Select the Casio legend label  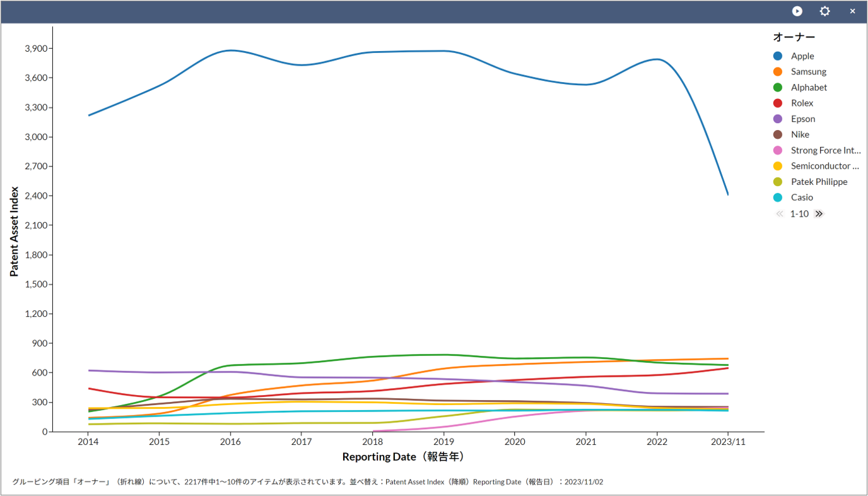[x=802, y=198]
